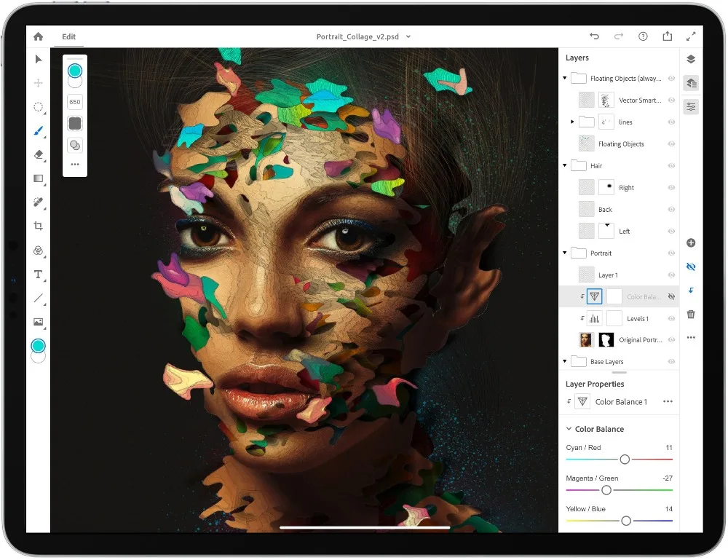
Task: Open the cyan foreground color swatch
Action: [x=38, y=345]
